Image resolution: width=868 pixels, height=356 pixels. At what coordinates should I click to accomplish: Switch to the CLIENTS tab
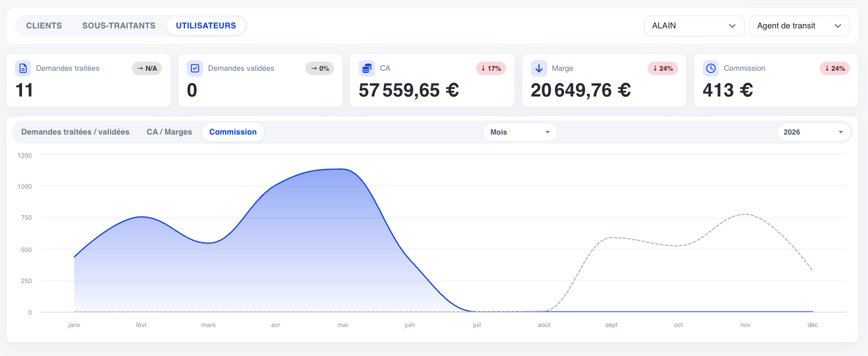pyautogui.click(x=44, y=26)
